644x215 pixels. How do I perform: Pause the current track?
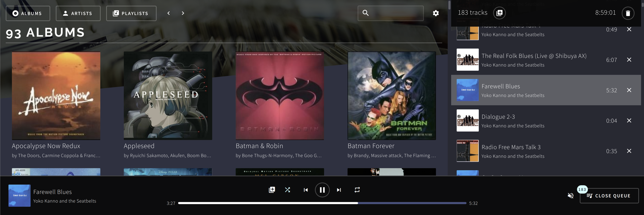(x=322, y=190)
